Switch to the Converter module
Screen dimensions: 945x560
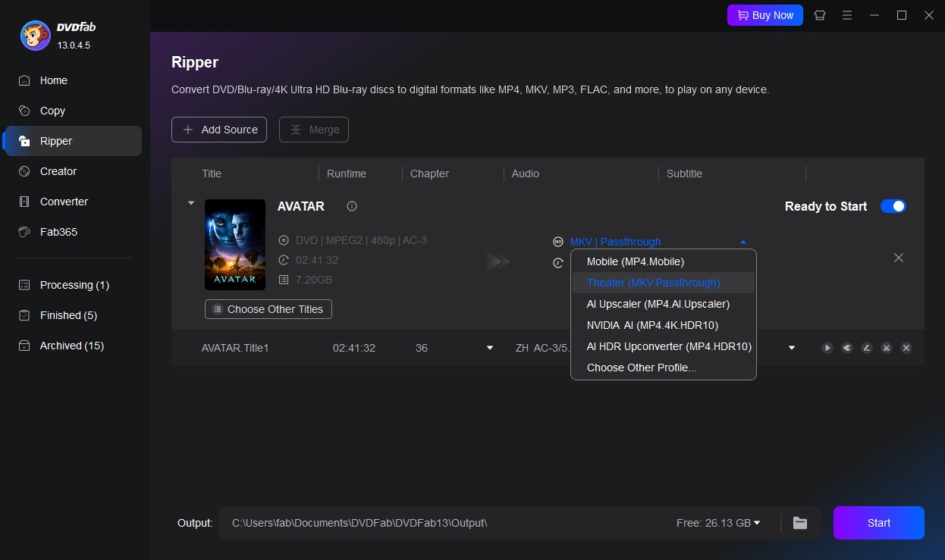click(x=64, y=202)
